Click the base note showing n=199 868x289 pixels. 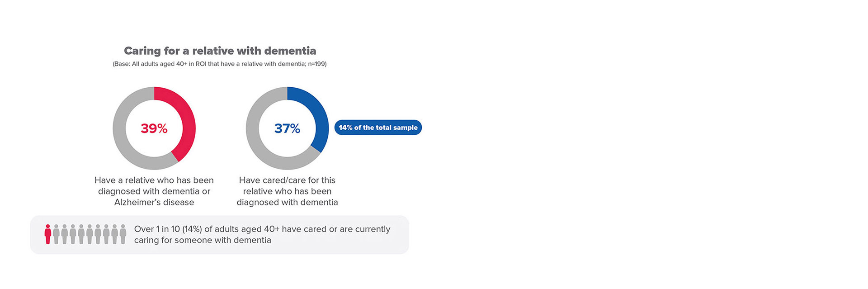click(x=220, y=64)
